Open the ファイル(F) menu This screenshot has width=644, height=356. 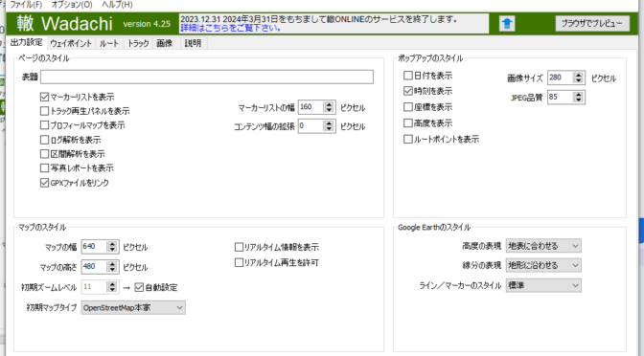pos(26,5)
